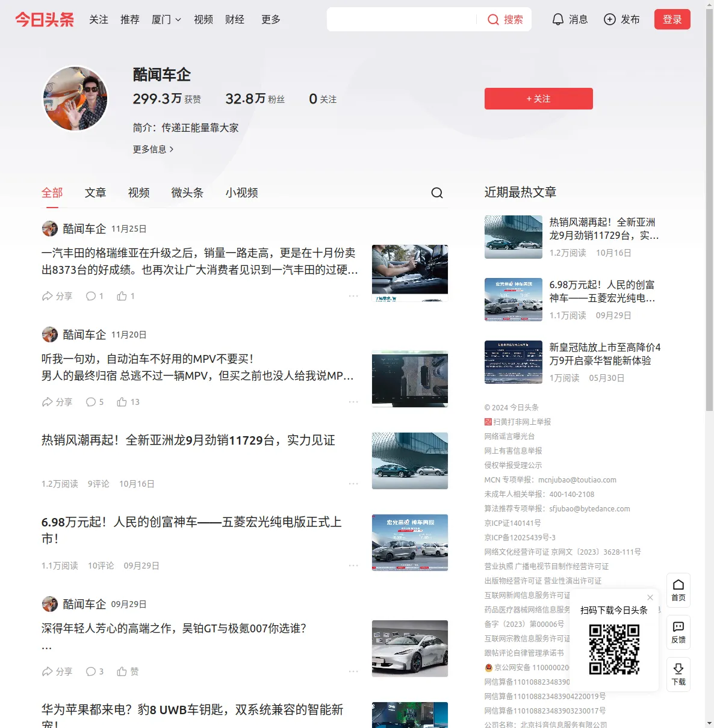Click the search magnifier icon beside 搜索
Viewport: 714px width, 728px height.
(493, 19)
